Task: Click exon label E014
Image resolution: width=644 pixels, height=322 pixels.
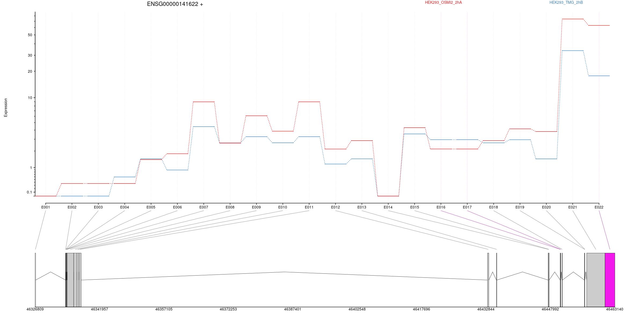Action: pos(388,207)
